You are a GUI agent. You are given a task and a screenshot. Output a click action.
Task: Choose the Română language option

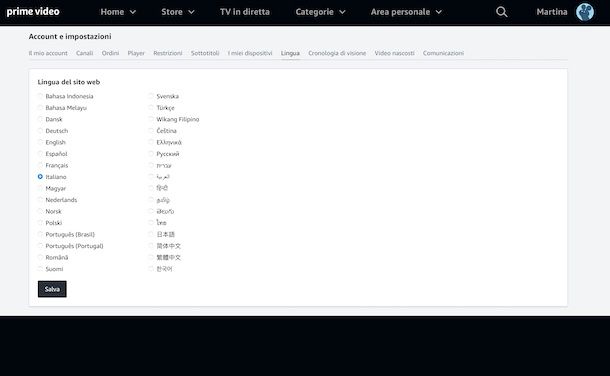[40, 257]
